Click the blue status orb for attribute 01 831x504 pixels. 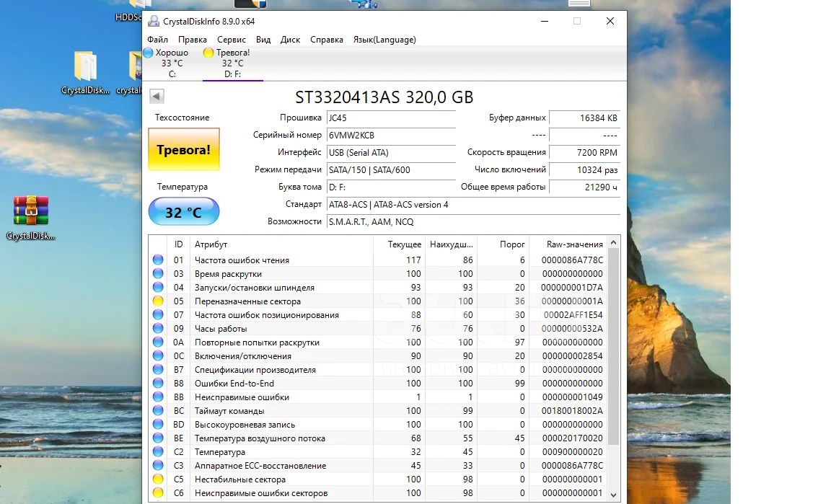158,260
